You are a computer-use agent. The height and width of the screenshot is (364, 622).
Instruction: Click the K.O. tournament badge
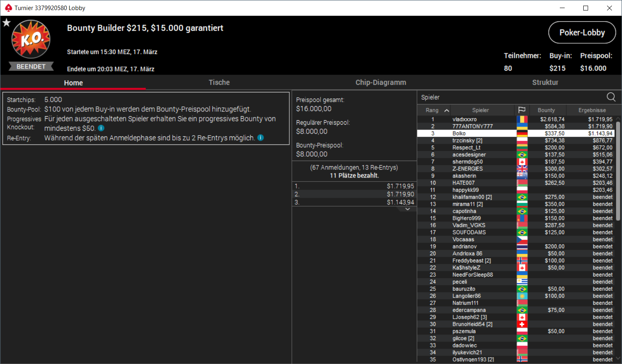[x=31, y=39]
